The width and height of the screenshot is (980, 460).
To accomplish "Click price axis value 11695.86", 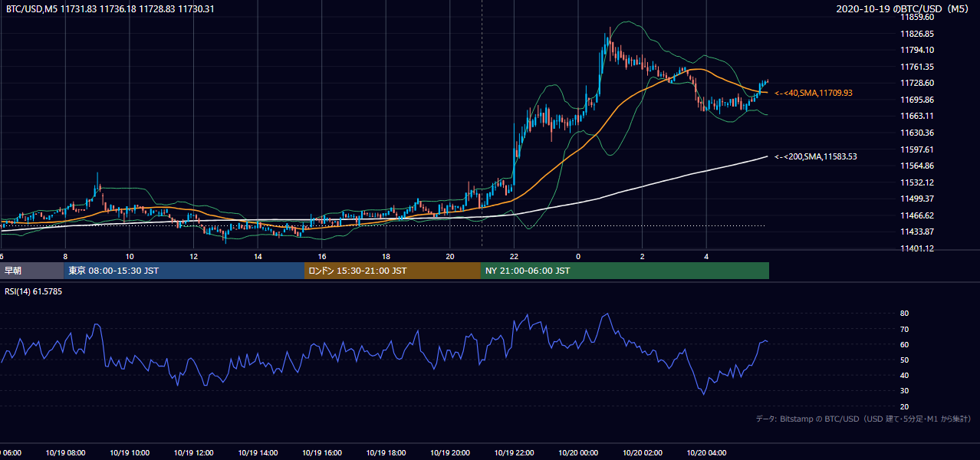I will 917,100.
